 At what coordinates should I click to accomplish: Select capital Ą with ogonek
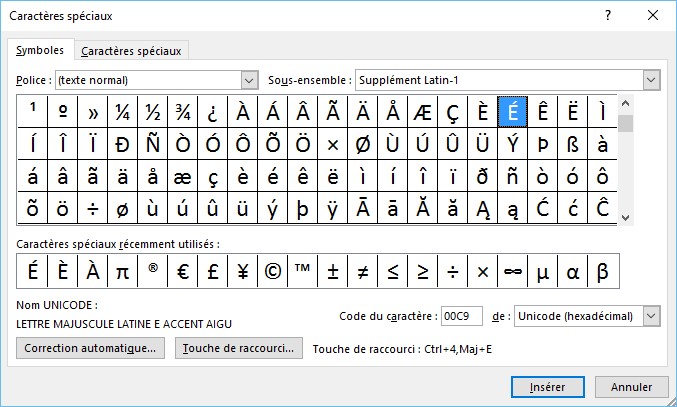483,208
